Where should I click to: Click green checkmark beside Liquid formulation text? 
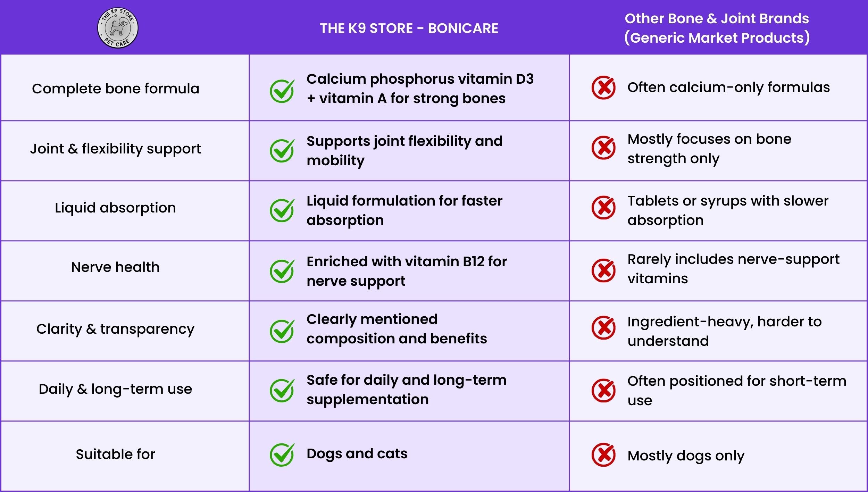pos(282,210)
